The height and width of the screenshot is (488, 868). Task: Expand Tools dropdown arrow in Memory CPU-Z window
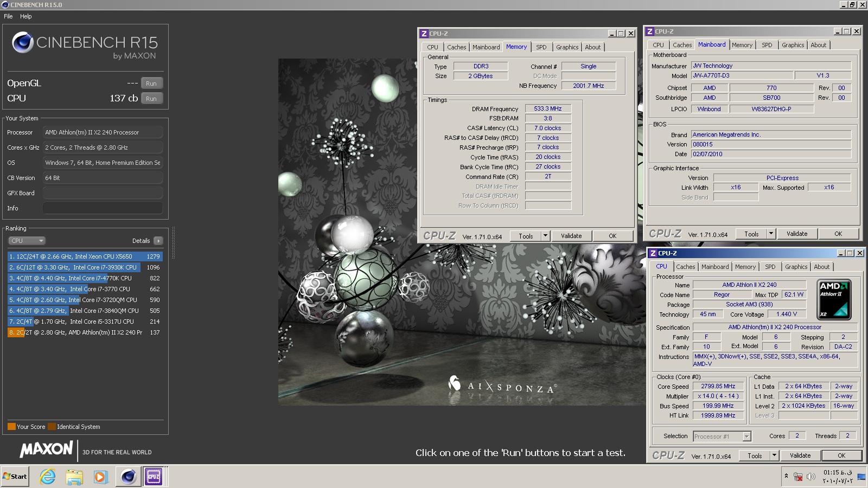(x=546, y=236)
